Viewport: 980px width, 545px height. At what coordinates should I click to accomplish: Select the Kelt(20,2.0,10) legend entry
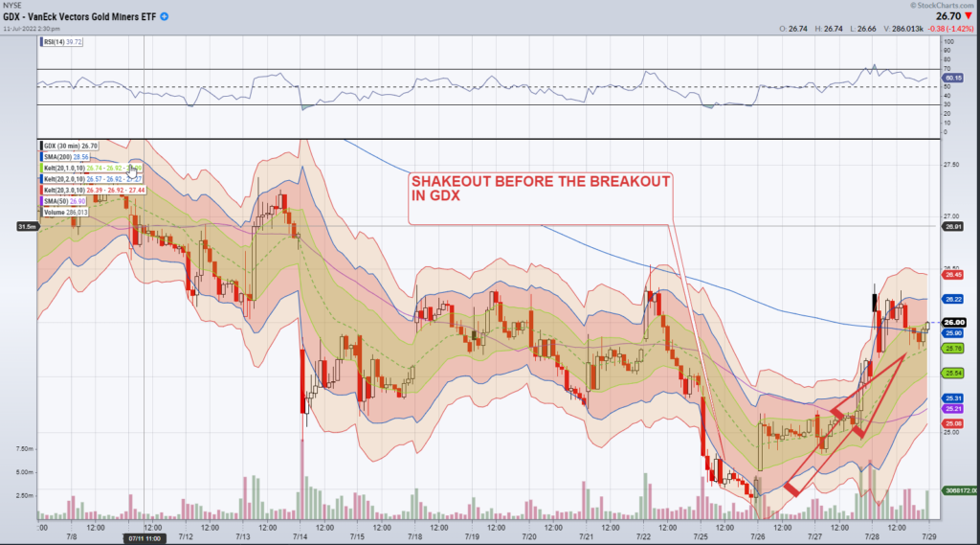tap(93, 179)
